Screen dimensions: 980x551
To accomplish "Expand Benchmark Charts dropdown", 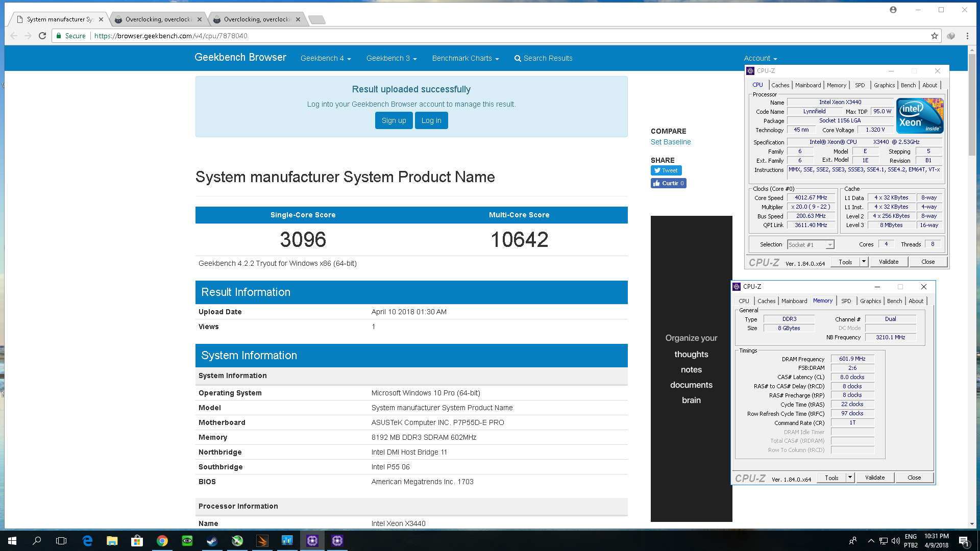I will tap(465, 58).
